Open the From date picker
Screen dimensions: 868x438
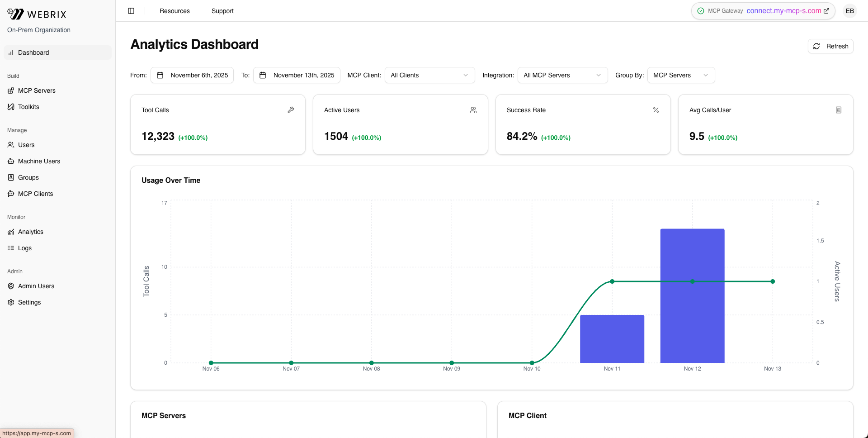click(x=192, y=75)
